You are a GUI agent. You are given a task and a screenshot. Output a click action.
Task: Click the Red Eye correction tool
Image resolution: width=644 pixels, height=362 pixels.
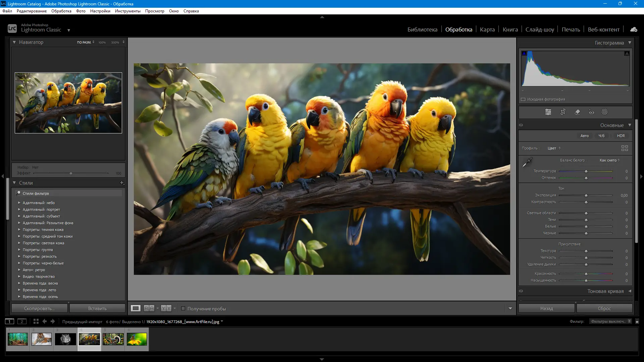coord(591,112)
